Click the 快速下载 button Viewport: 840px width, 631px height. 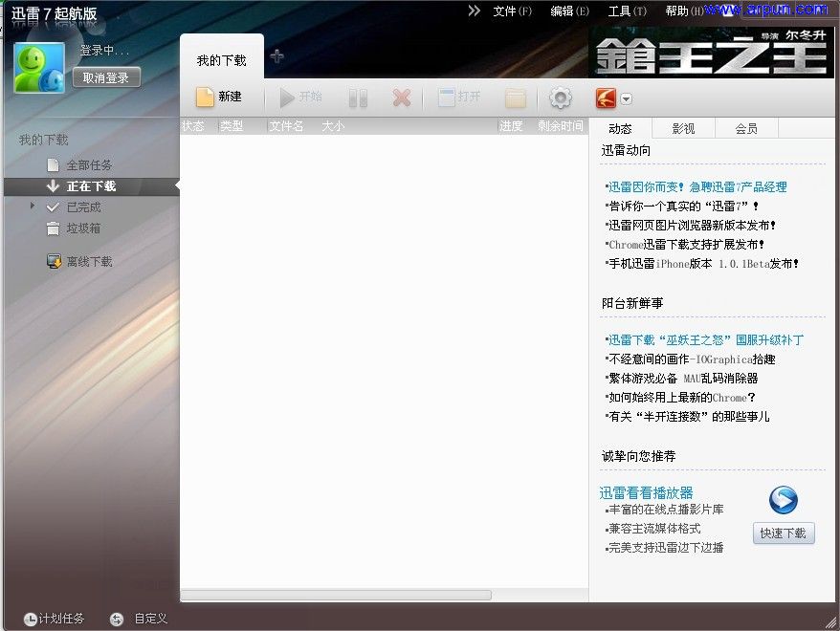784,533
